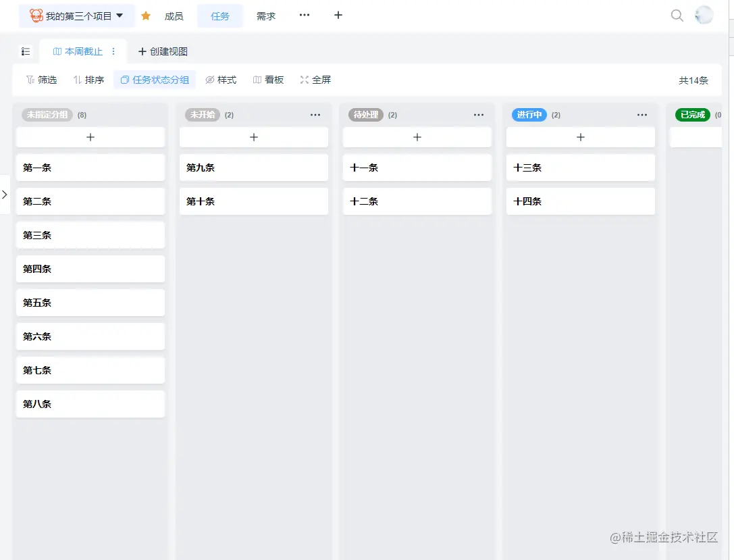Open the 我的第三个项目 project dropdown

coord(77,16)
